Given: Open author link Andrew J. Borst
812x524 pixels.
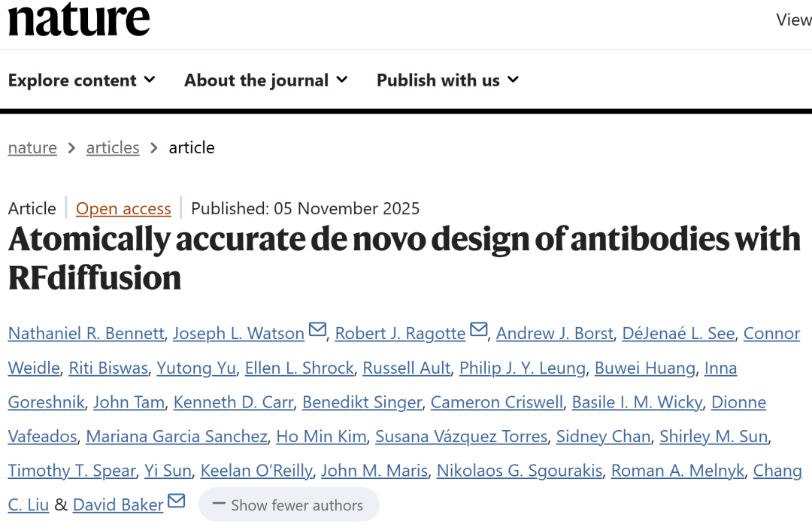Looking at the screenshot, I should 554,333.
